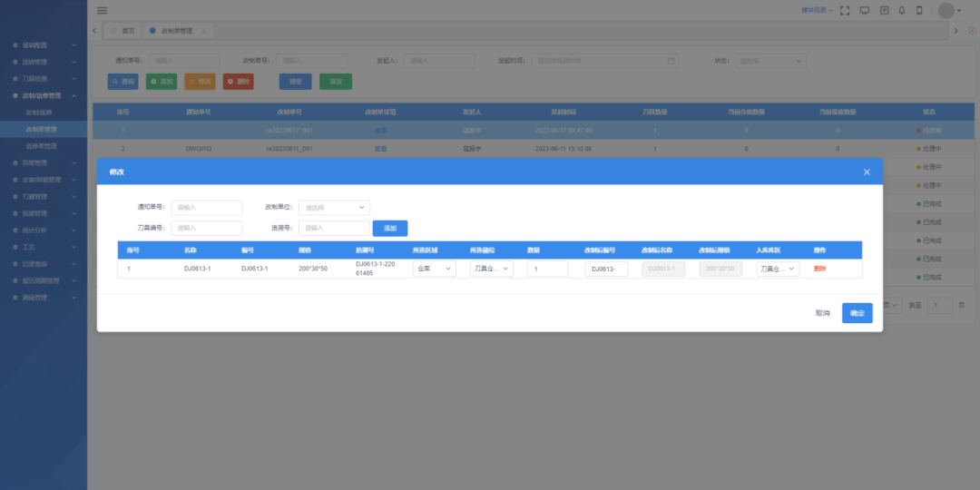Toggle the hamburger sidebar menu icon
Screen dimensions: 980x490
(102, 10)
